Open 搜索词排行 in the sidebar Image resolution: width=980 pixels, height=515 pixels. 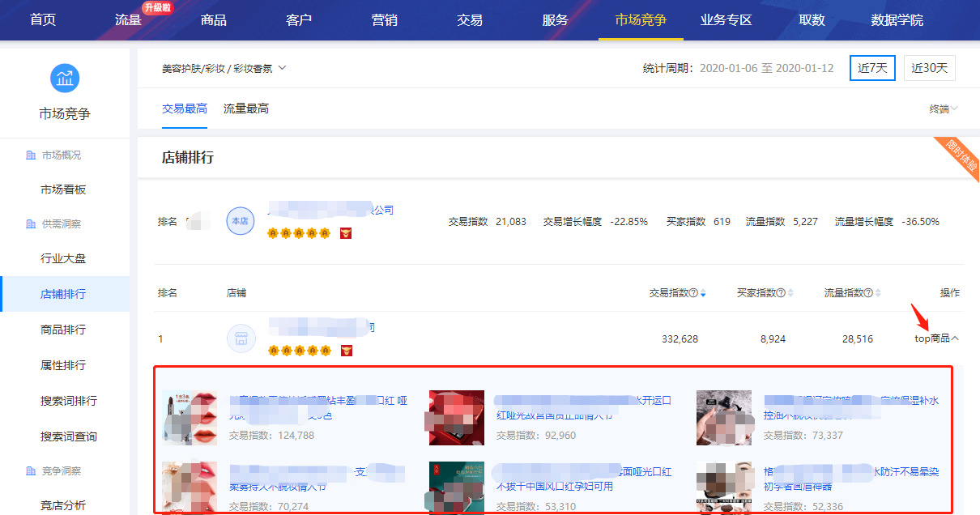69,401
